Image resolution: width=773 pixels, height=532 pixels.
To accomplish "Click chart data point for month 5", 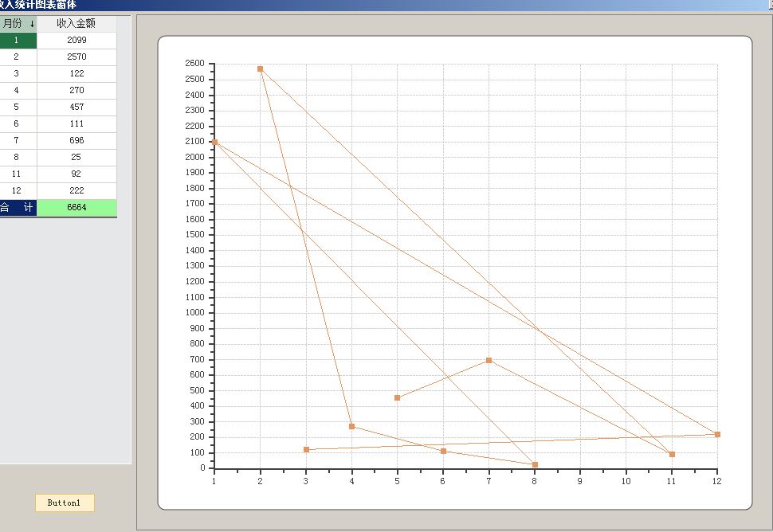I will tap(398, 398).
